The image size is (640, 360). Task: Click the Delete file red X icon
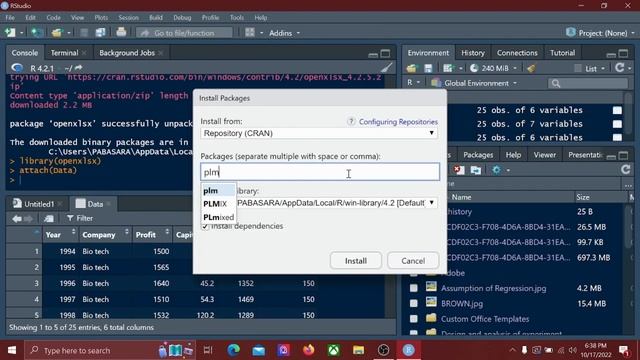(459, 170)
